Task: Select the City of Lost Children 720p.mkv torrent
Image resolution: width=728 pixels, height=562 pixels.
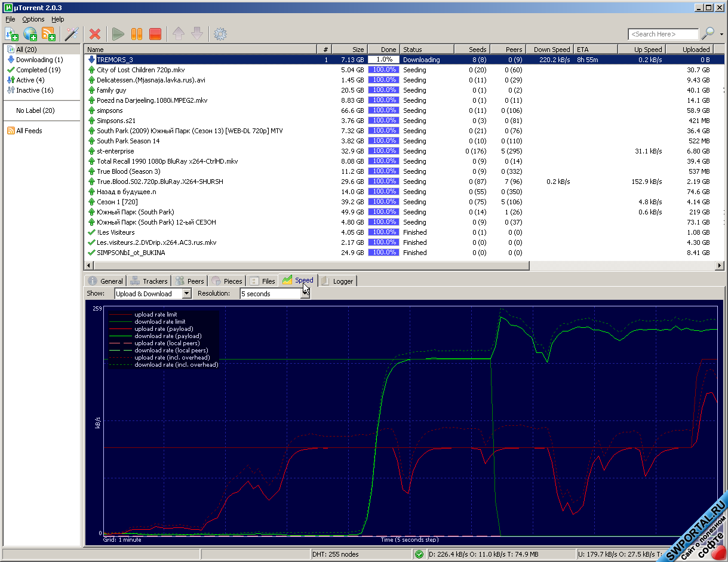Action: 404,70
